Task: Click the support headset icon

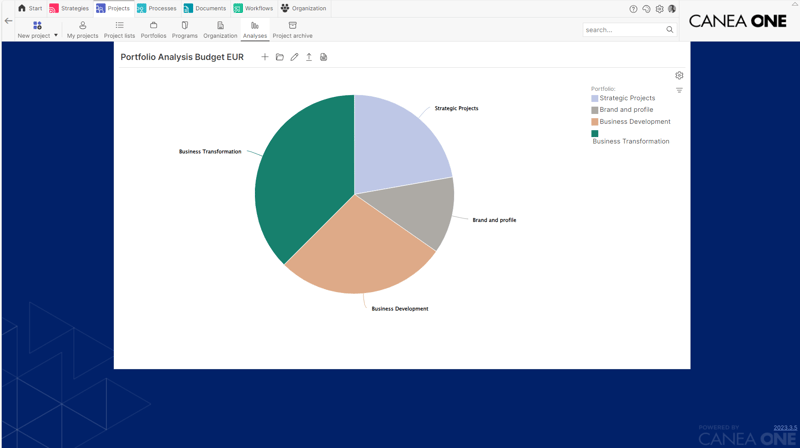Action: pyautogui.click(x=646, y=9)
